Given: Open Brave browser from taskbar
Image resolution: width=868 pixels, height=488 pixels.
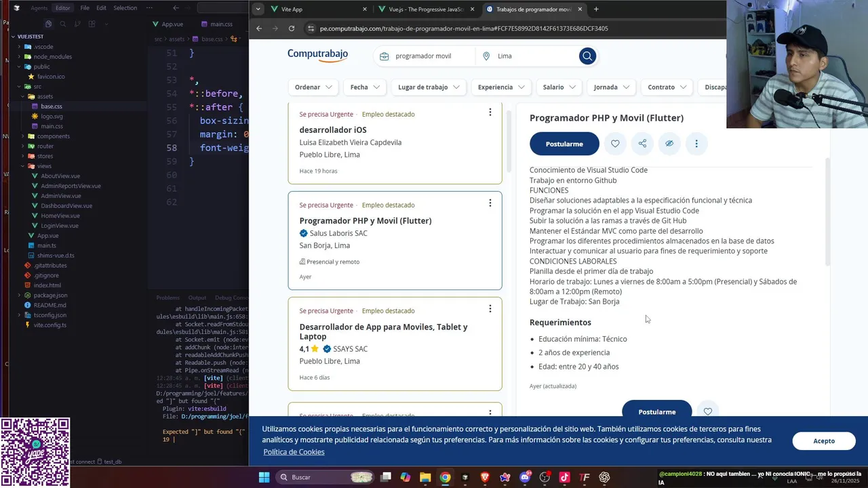Looking at the screenshot, I should click(x=485, y=477).
